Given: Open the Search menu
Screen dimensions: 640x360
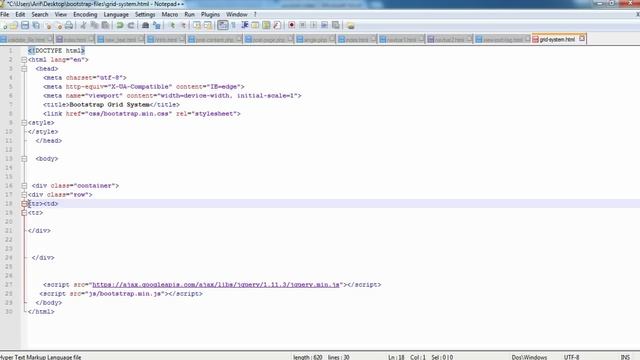Looking at the screenshot, I should pos(40,14).
